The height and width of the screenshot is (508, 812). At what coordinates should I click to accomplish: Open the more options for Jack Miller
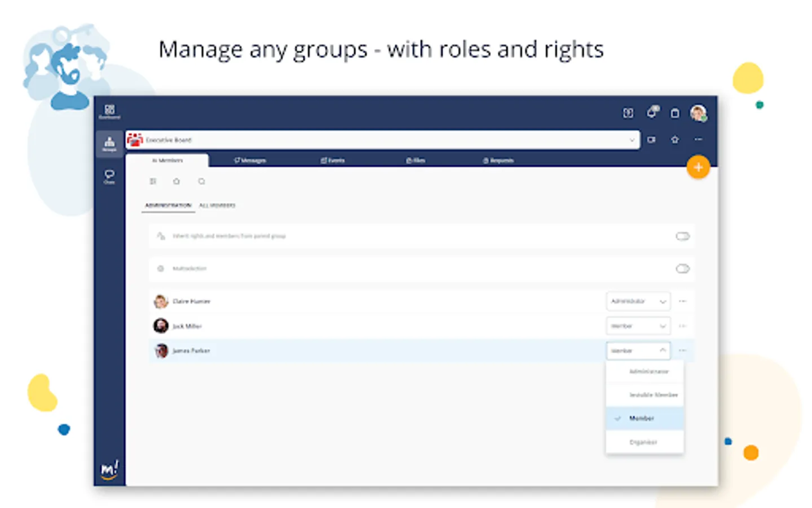(x=683, y=326)
